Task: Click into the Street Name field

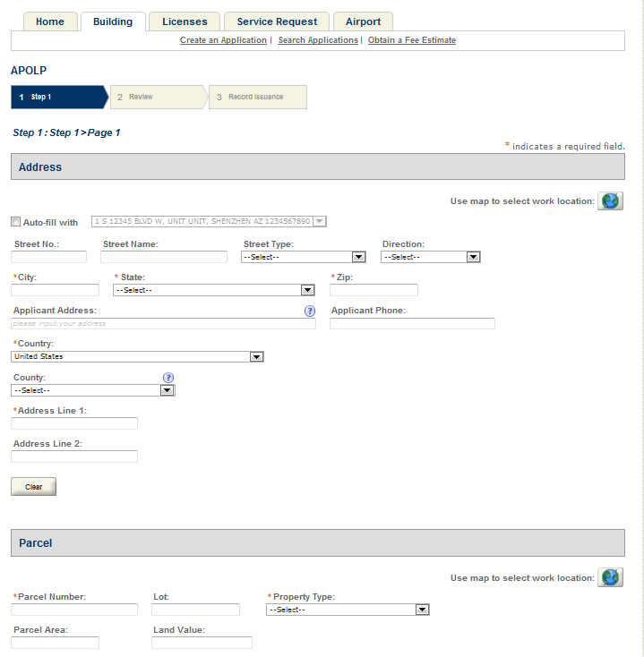Action: [x=164, y=257]
